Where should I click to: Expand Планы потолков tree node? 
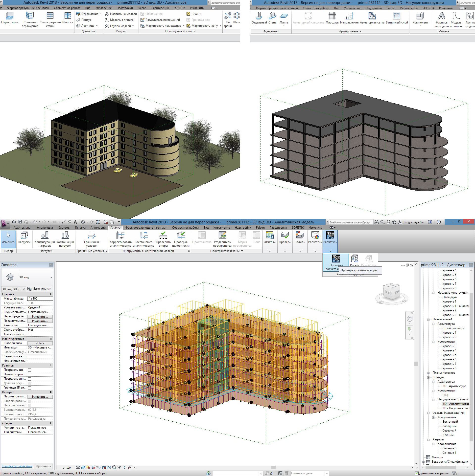click(x=428, y=373)
